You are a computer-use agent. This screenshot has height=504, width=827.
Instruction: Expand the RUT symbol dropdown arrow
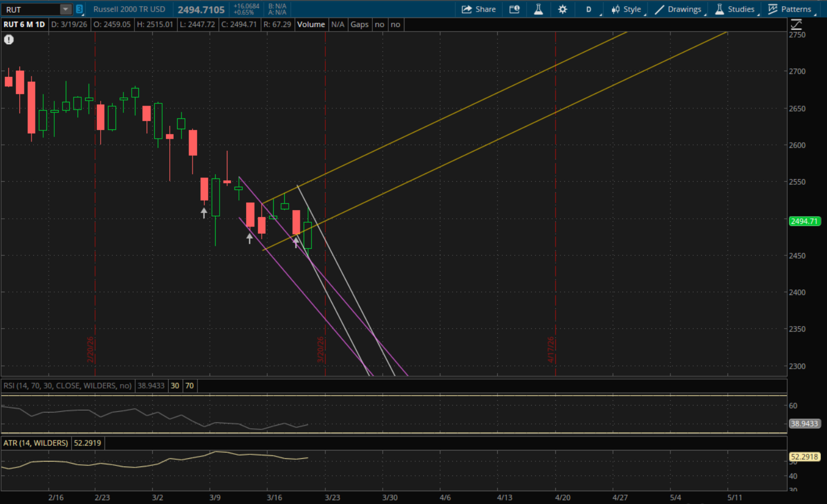click(x=65, y=9)
